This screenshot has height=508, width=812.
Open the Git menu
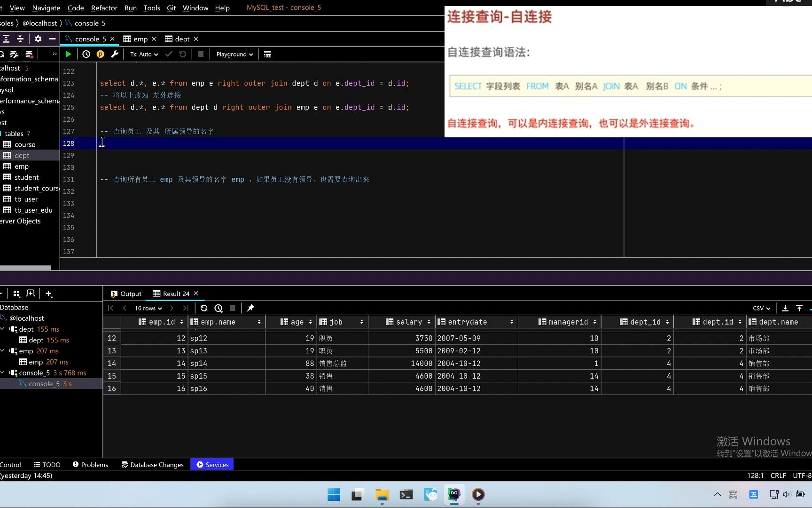[x=171, y=8]
